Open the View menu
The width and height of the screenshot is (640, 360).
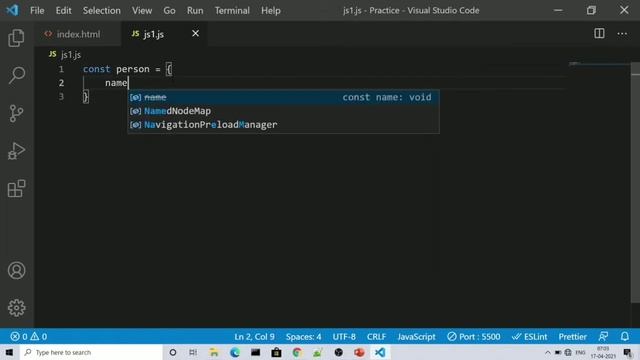coord(142,10)
